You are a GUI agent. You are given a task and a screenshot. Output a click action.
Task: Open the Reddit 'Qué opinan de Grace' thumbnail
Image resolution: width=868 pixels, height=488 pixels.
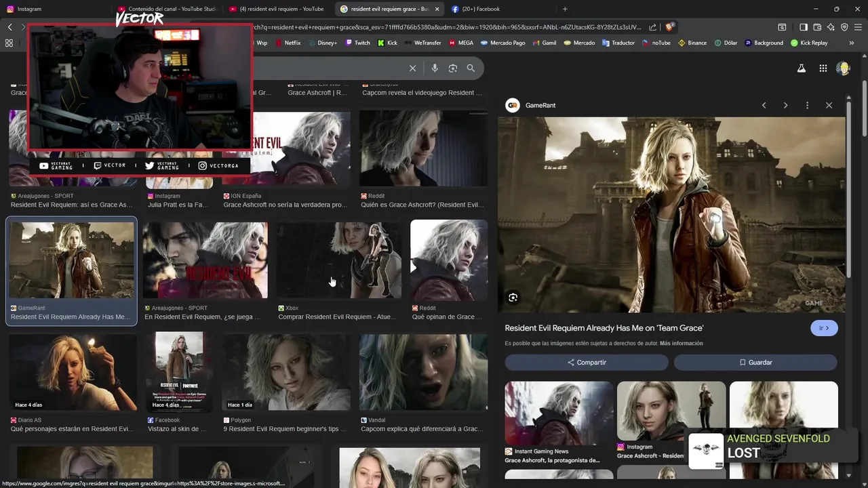click(449, 260)
